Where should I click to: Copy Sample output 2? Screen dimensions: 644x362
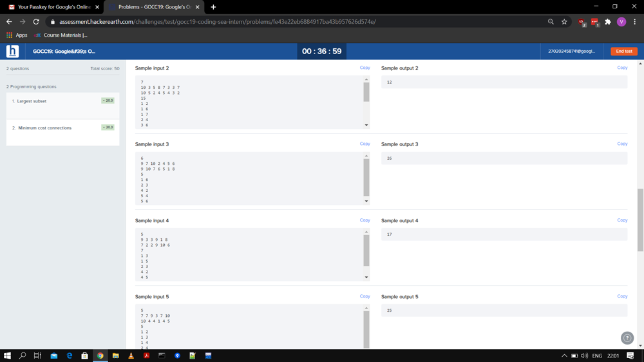tap(622, 68)
